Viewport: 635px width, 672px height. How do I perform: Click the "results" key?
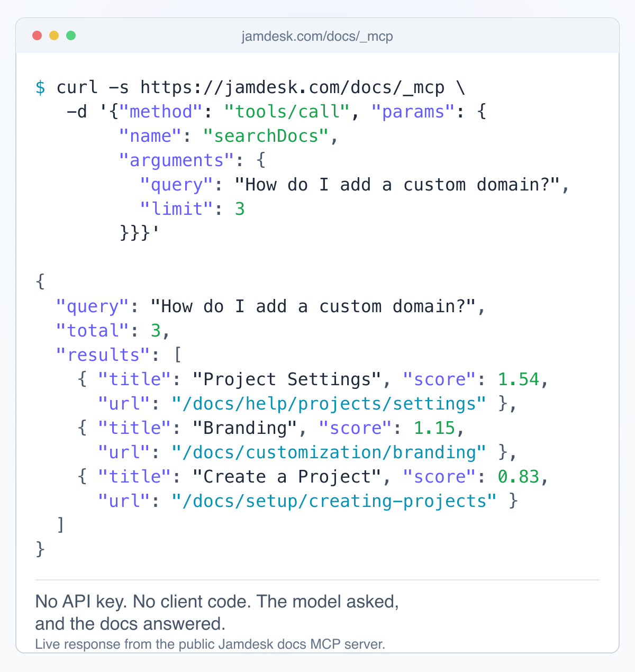(103, 355)
